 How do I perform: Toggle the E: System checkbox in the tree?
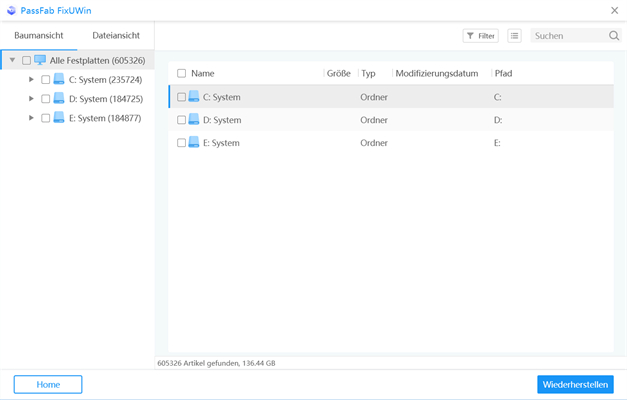[46, 118]
